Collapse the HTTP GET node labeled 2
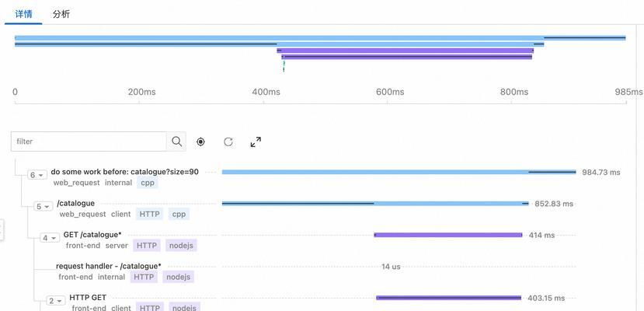This screenshot has width=644, height=311. (56, 301)
